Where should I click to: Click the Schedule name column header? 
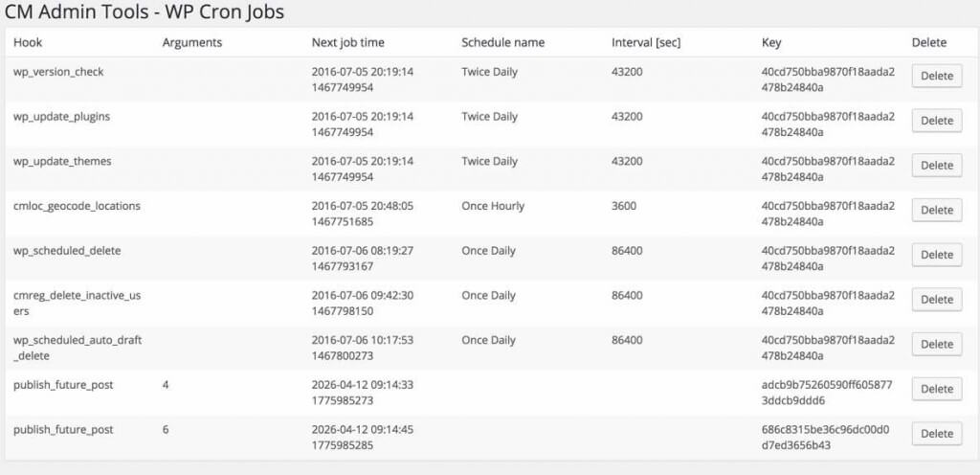pos(502,42)
